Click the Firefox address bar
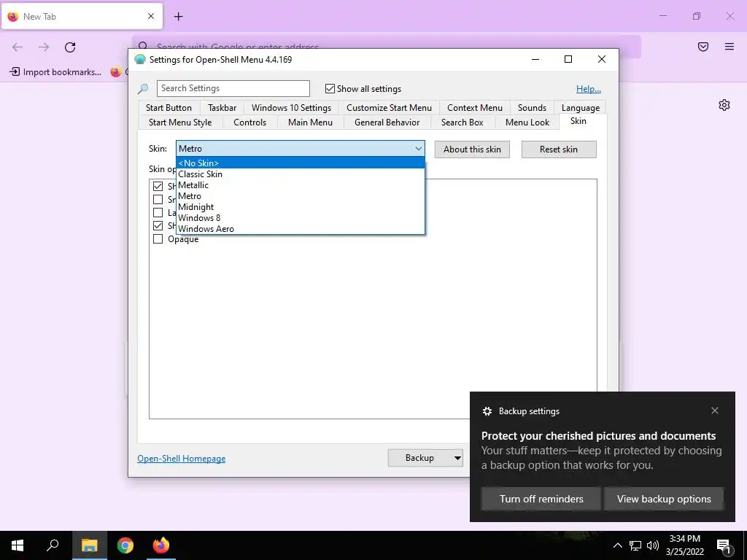 [386, 47]
